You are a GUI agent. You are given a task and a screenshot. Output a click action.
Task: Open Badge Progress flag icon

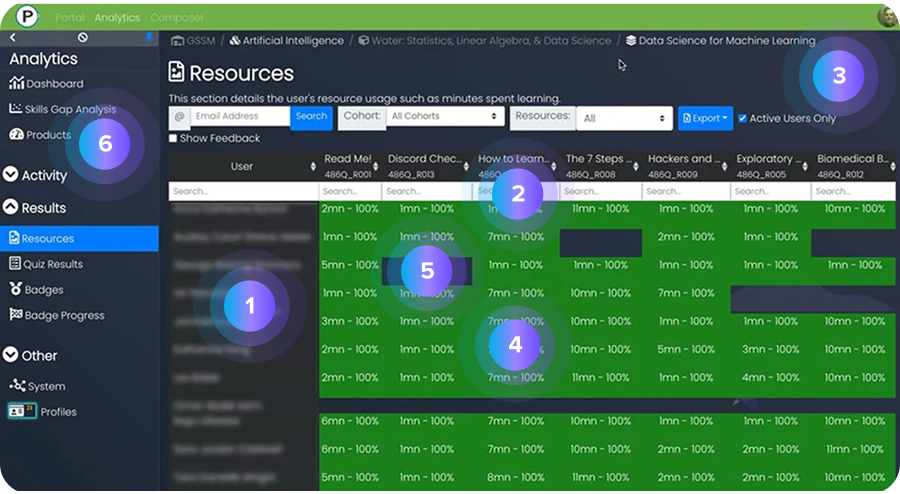[x=16, y=315]
